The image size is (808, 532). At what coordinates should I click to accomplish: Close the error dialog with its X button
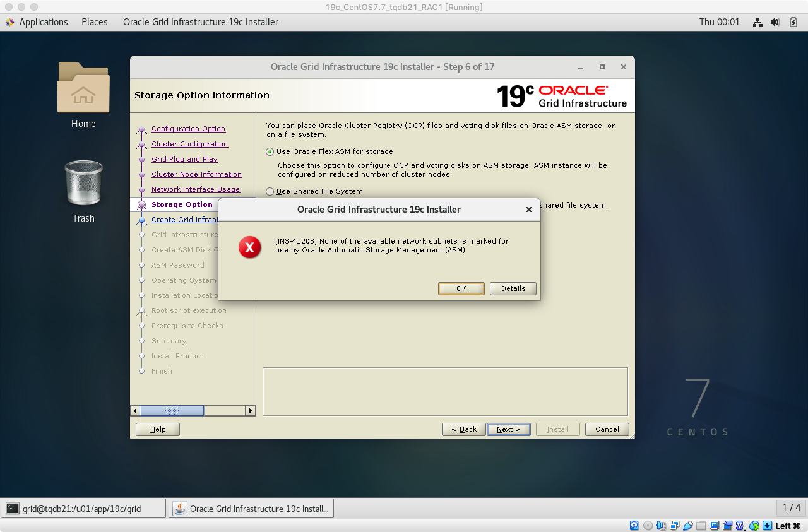click(529, 210)
